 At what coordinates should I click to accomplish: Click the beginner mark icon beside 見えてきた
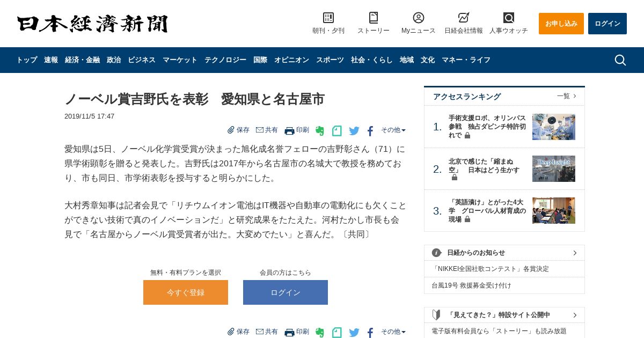tap(436, 315)
